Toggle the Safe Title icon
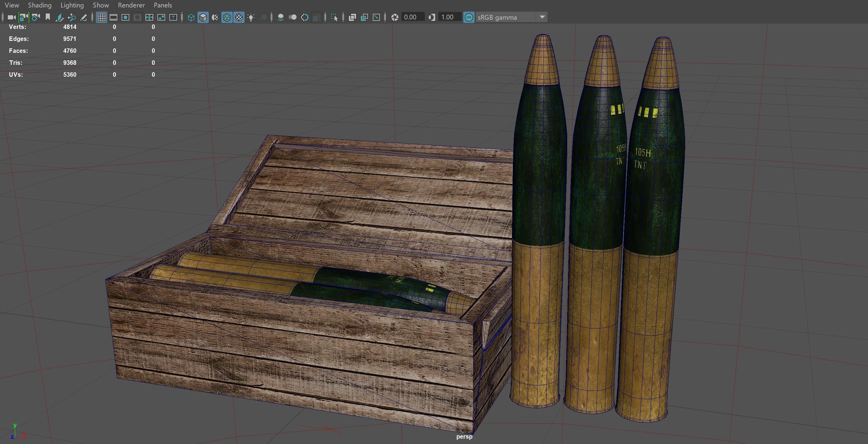This screenshot has width=868, height=444. pos(173,17)
